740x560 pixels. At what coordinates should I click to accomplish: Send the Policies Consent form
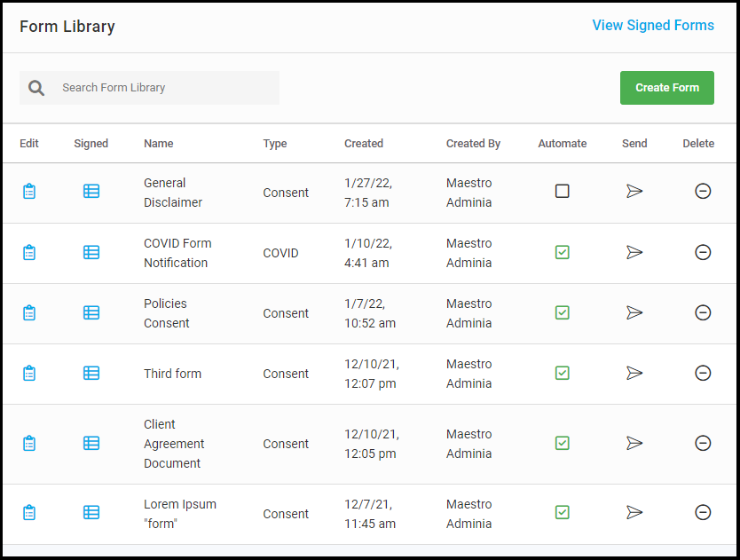(x=634, y=312)
